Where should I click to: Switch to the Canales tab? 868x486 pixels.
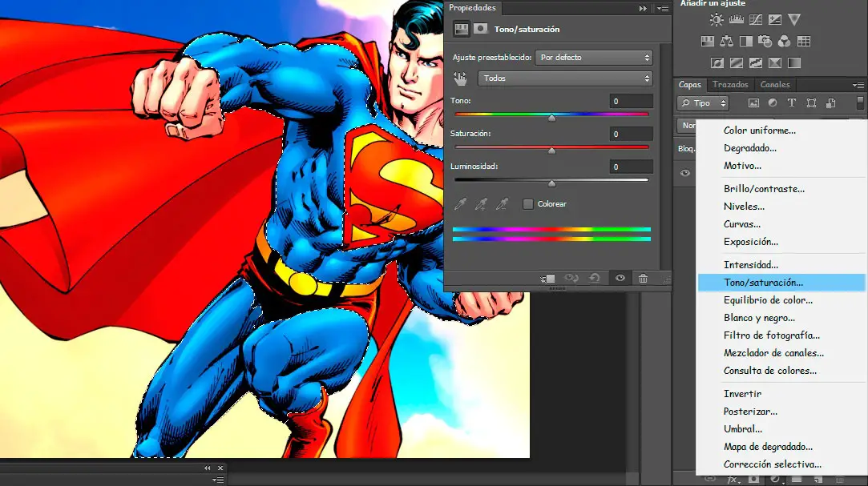(x=775, y=85)
